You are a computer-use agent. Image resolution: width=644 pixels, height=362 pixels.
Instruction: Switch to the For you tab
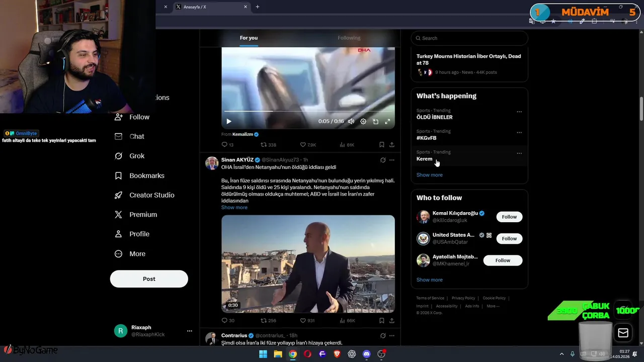tap(249, 38)
